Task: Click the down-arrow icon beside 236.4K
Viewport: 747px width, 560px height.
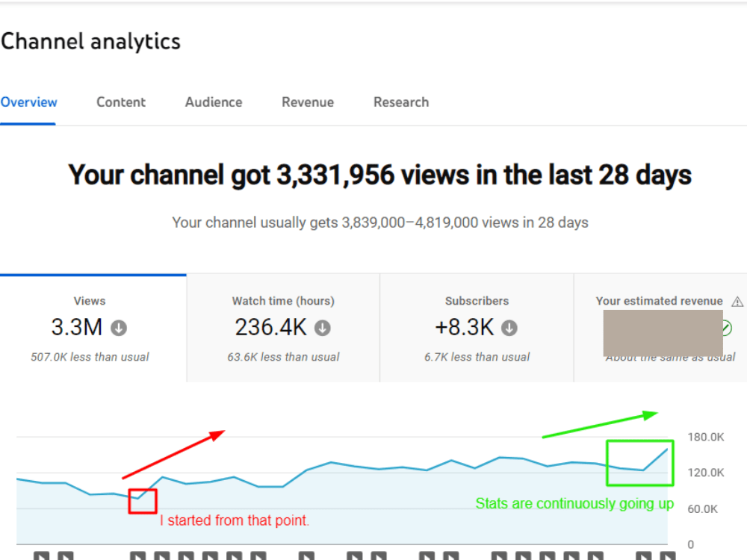Action: pyautogui.click(x=323, y=328)
